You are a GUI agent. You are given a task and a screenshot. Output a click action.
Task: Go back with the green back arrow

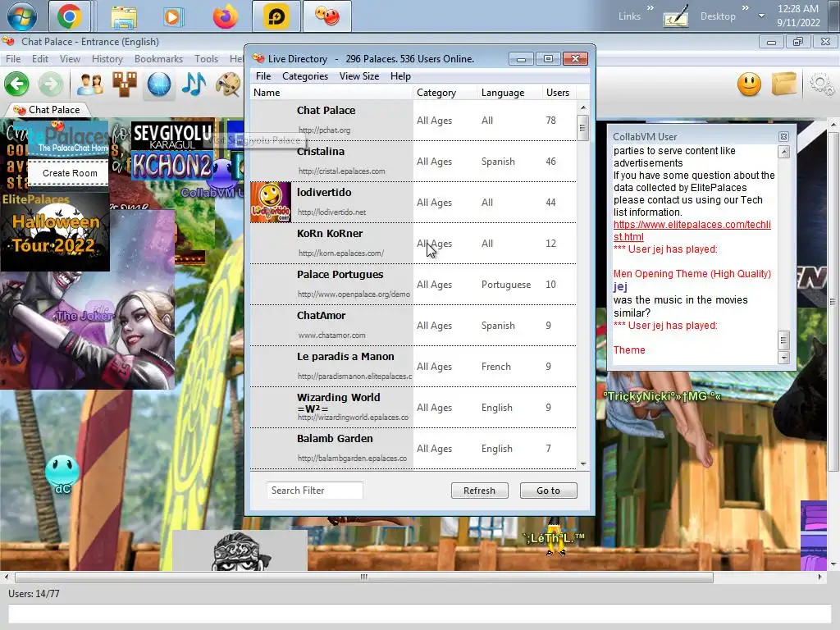point(16,84)
